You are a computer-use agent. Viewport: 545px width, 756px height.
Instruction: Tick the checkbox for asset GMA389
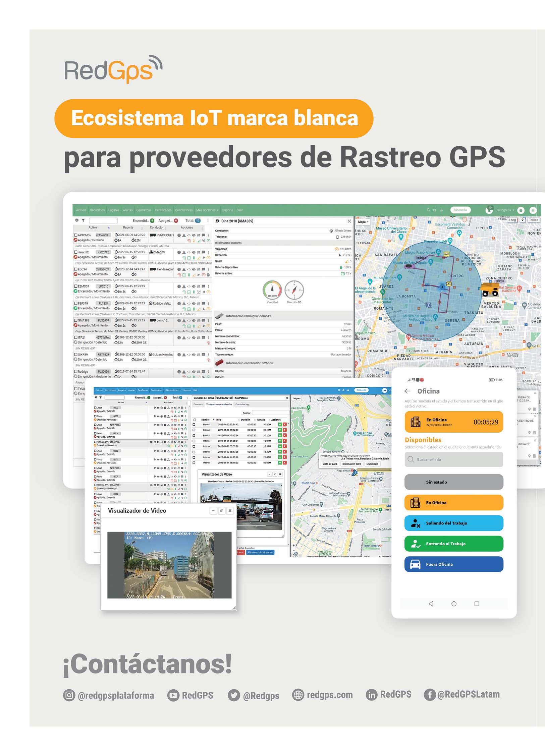pyautogui.click(x=76, y=321)
